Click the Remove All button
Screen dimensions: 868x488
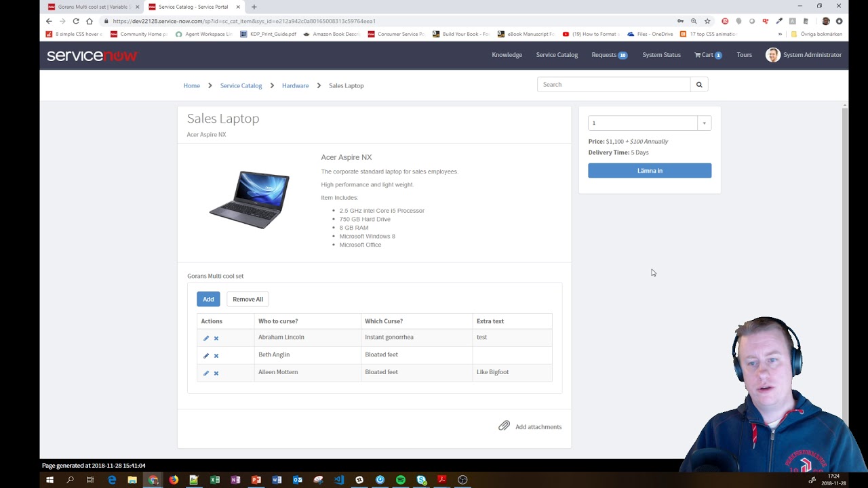[x=248, y=299]
